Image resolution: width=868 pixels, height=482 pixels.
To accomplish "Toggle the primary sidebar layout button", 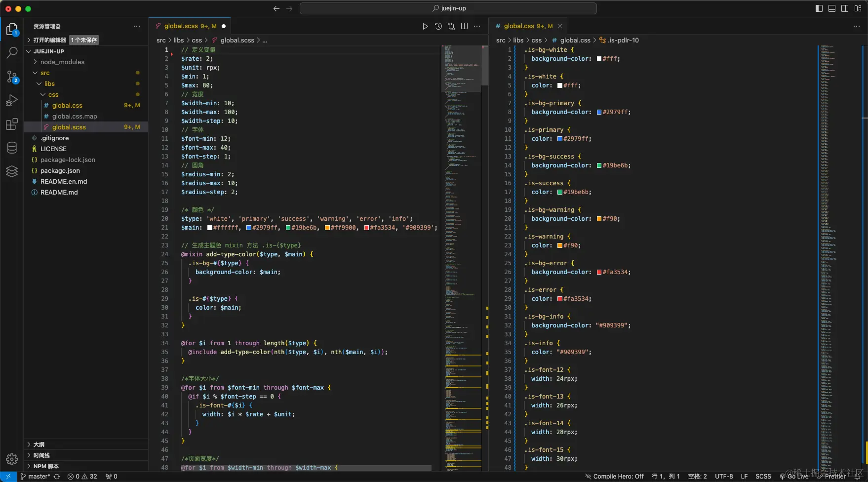I will 819,8.
